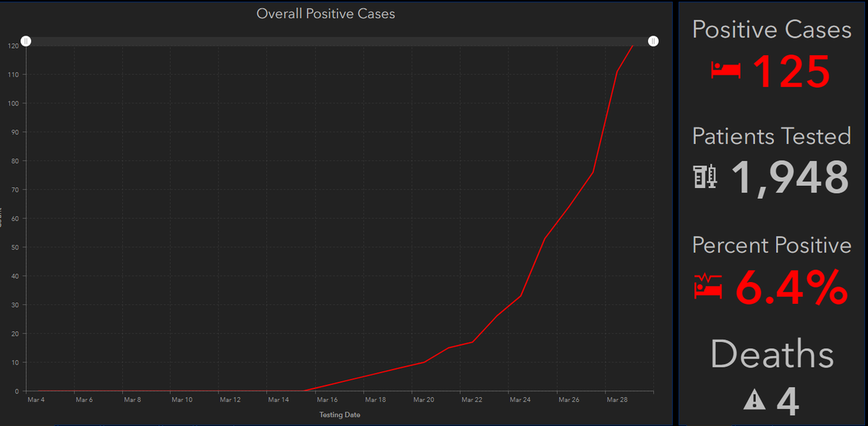The height and width of the screenshot is (426, 868).
Task: Click the heartbeat bed icon beside 6.4%
Action: 709,286
